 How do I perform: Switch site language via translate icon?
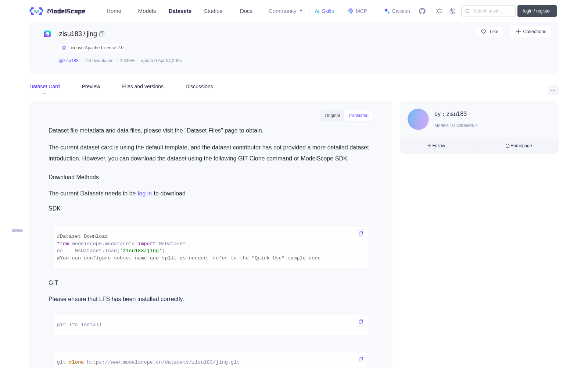(x=452, y=11)
